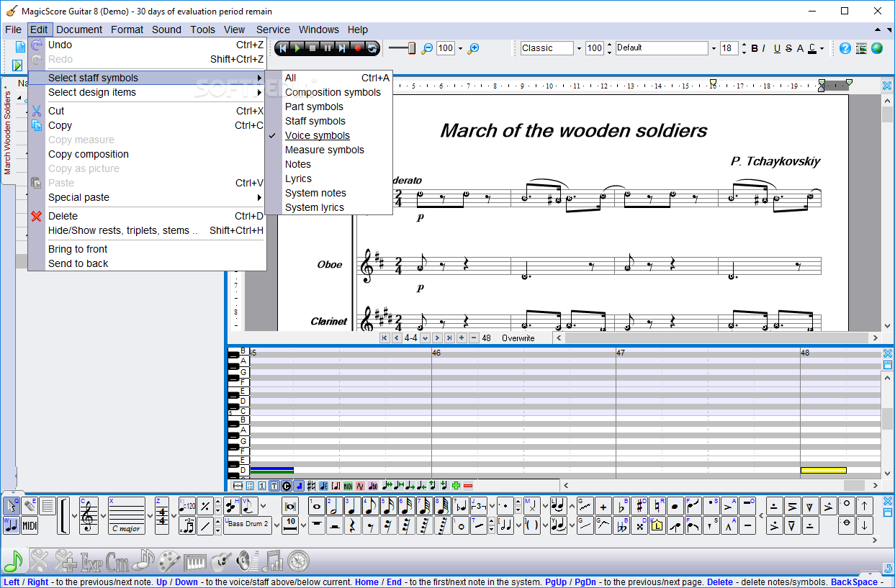
Task: Insert a quarter rest
Action: 353,526
